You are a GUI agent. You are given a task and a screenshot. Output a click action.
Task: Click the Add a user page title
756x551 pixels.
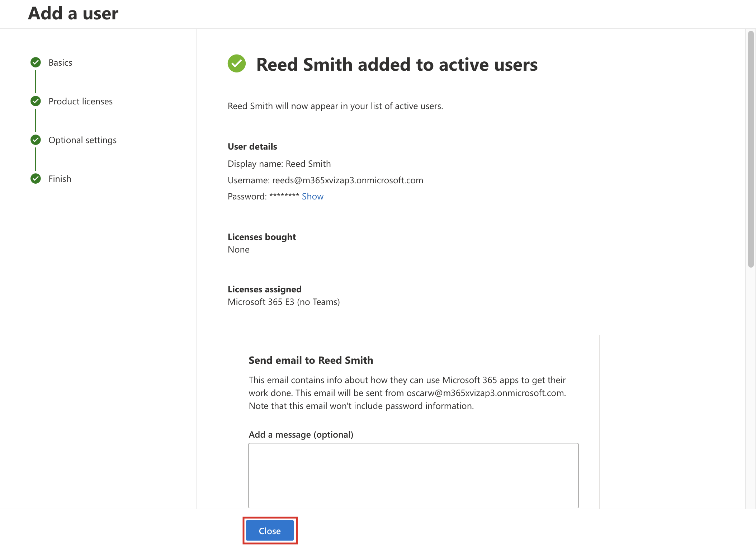(73, 13)
